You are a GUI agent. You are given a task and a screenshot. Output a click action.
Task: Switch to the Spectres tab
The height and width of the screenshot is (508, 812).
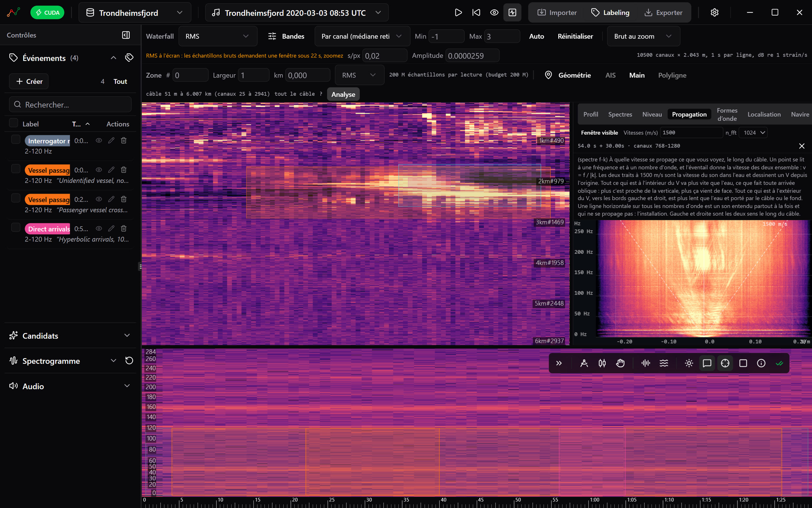(x=620, y=115)
